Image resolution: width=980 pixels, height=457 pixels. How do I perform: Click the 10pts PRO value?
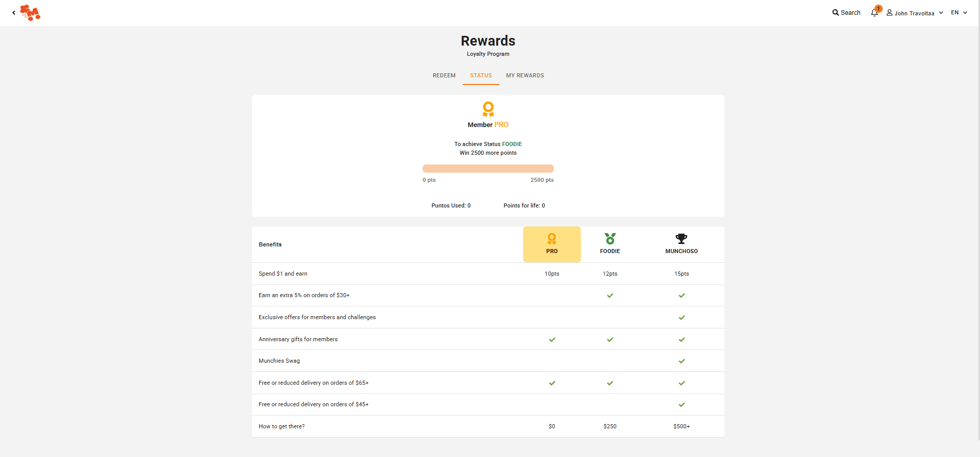(x=552, y=274)
